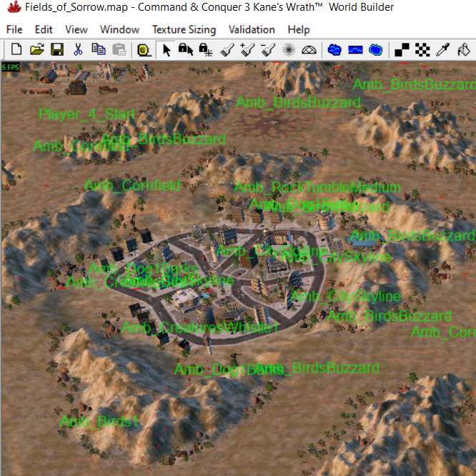The height and width of the screenshot is (476, 476).
Task: Select the Amb_RockTumbleMedium sound label
Action: click(x=317, y=187)
